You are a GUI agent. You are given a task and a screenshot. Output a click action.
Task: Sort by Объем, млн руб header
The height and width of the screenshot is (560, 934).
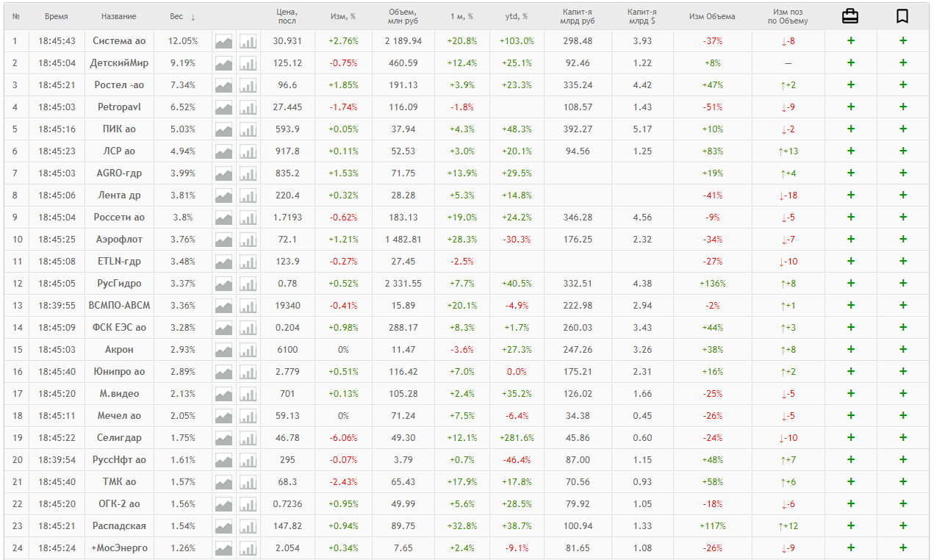point(403,16)
